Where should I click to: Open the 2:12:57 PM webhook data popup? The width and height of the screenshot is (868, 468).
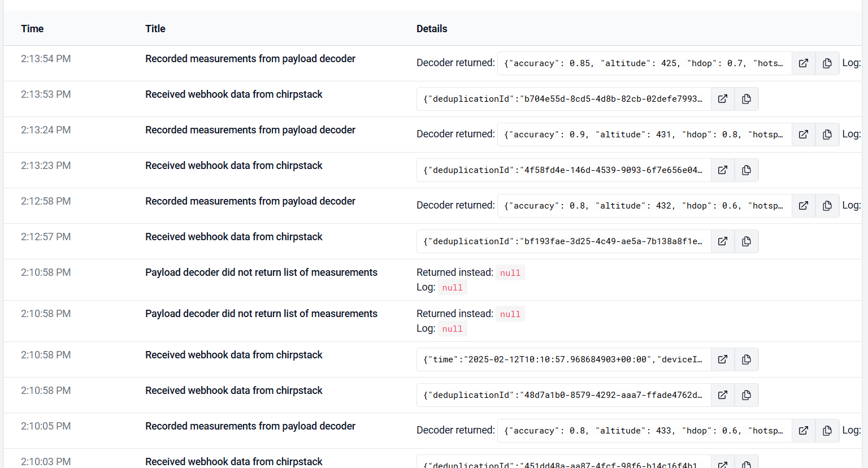coord(722,241)
